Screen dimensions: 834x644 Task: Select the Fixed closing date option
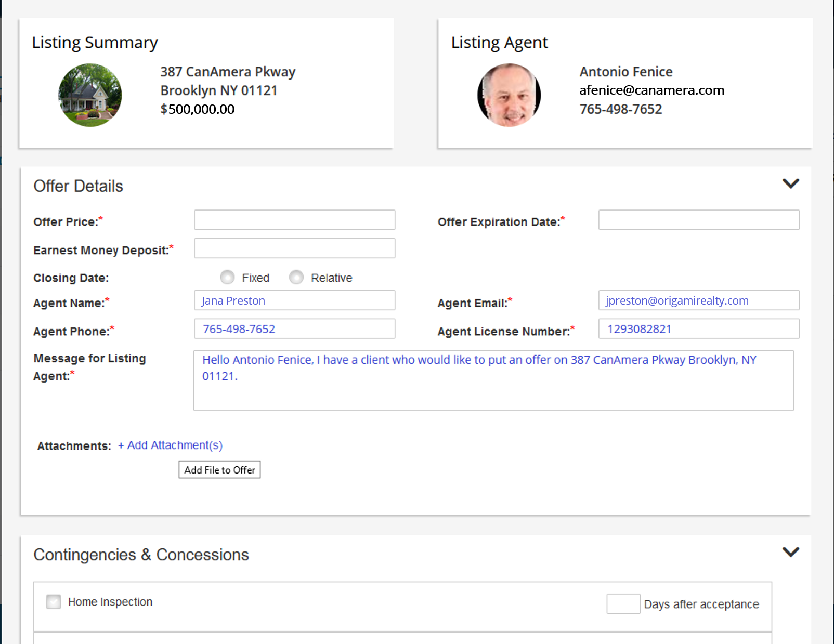227,277
